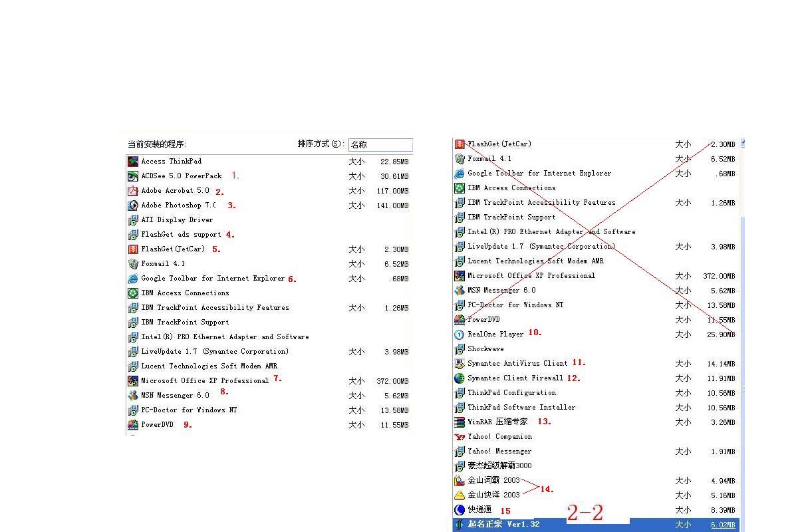Click the 6.02MB size link
This screenshot has height=532, width=798.
click(723, 525)
